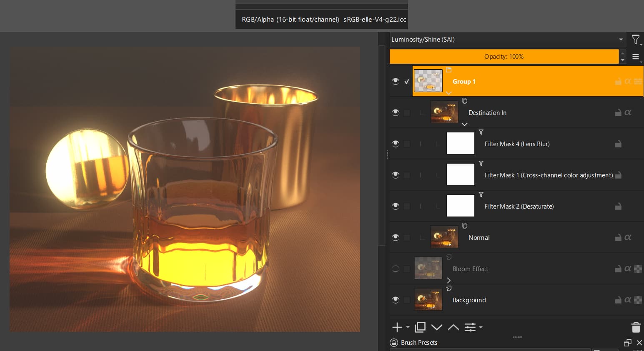
Task: Uncheck the checkbox next to Group 1
Action: pyautogui.click(x=406, y=82)
